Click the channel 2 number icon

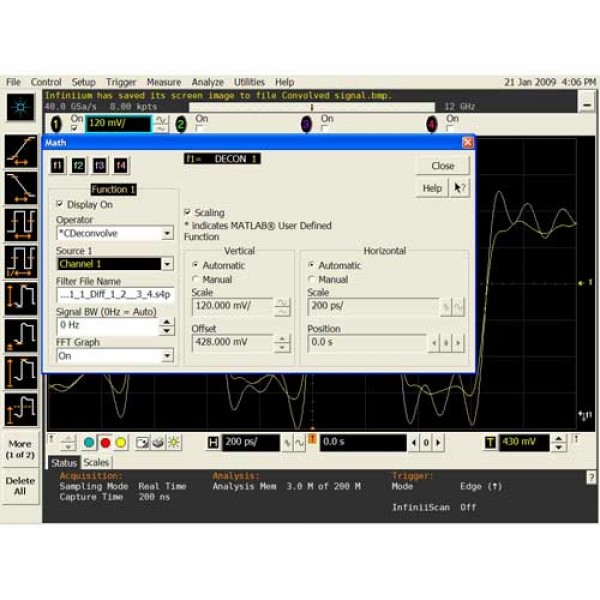(x=181, y=124)
